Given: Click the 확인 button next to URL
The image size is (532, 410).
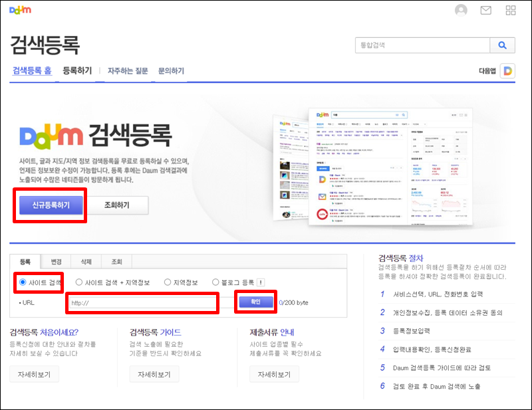Looking at the screenshot, I should click(x=256, y=302).
